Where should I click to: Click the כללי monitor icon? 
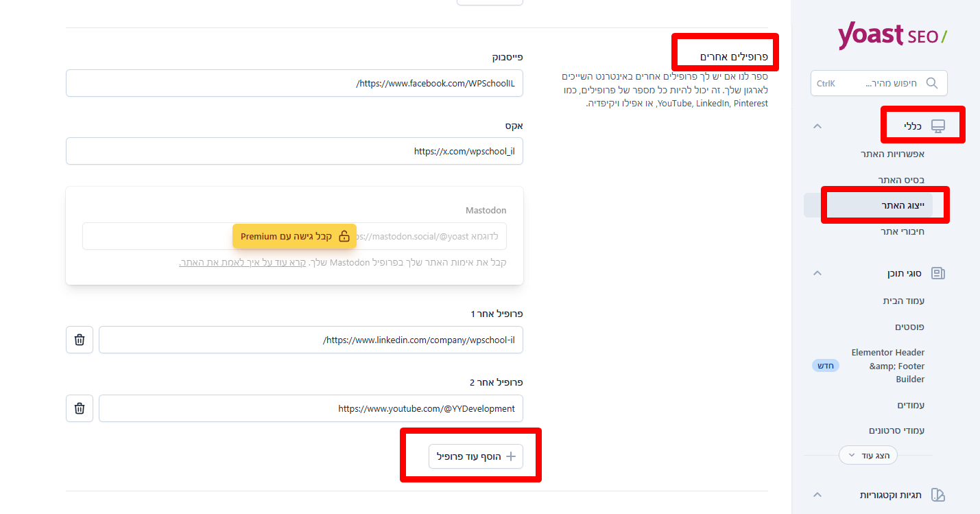tap(937, 126)
